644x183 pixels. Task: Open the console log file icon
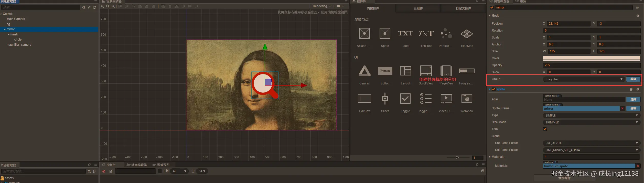(111, 171)
